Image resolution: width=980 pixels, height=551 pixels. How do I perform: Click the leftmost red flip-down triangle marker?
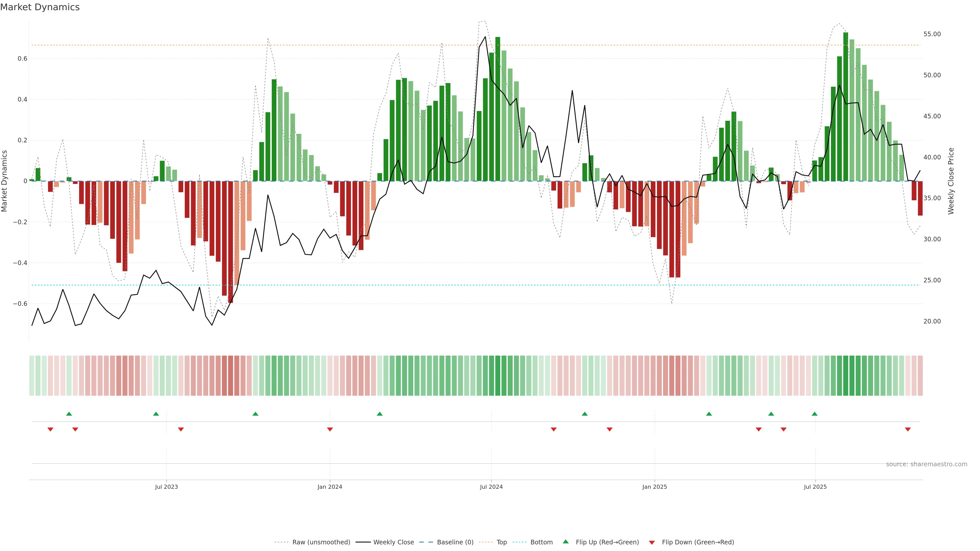click(50, 429)
